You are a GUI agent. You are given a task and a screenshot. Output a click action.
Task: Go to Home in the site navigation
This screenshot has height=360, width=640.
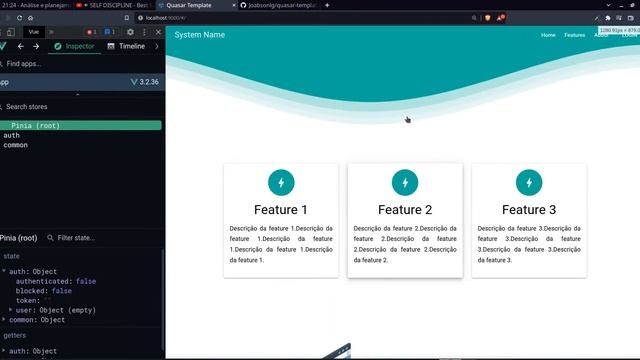(x=548, y=35)
